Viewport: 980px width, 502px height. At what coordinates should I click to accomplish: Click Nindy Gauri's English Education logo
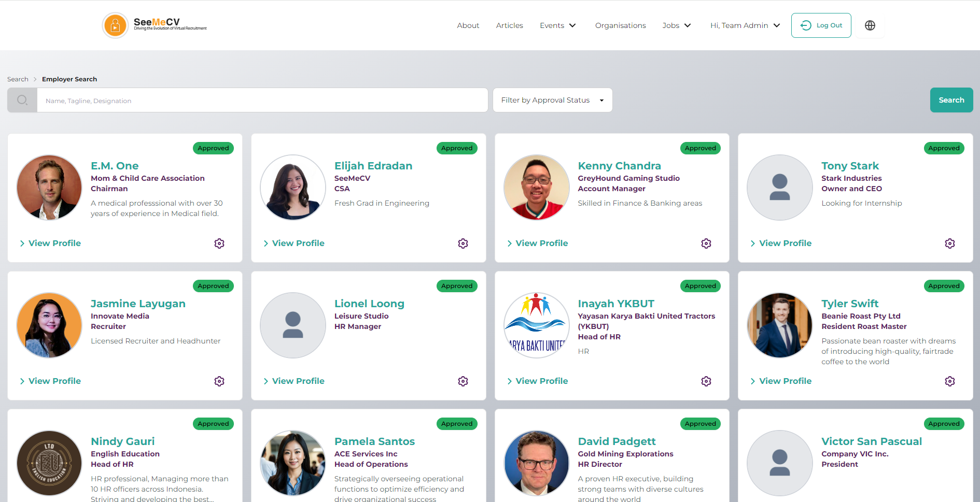pos(49,463)
